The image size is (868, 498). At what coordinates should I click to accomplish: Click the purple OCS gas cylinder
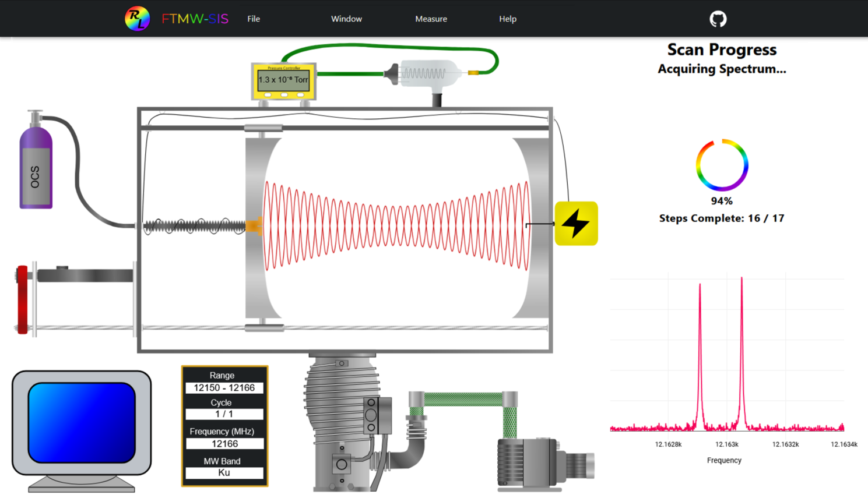click(36, 169)
